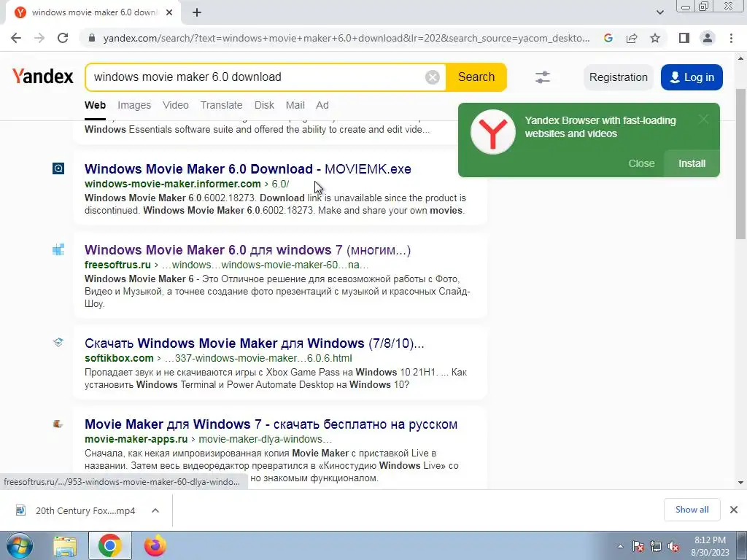Click the Log in button
747x560 pixels.
(692, 77)
